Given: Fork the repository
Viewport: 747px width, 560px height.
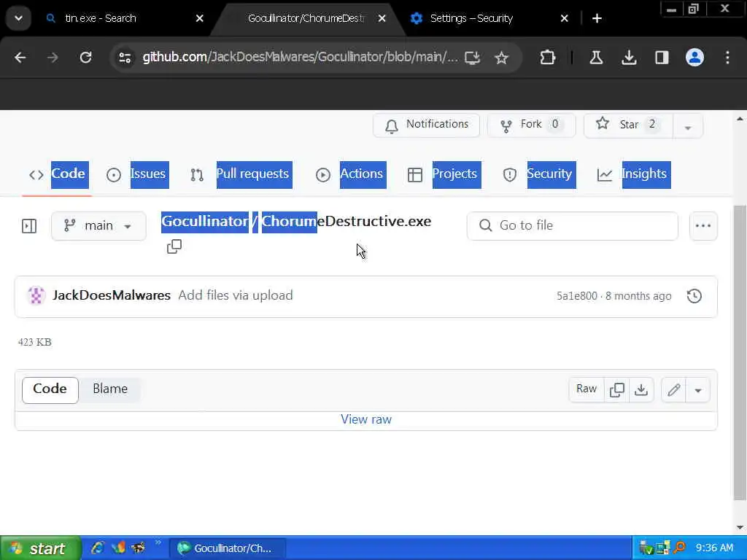Looking at the screenshot, I should tap(531, 125).
